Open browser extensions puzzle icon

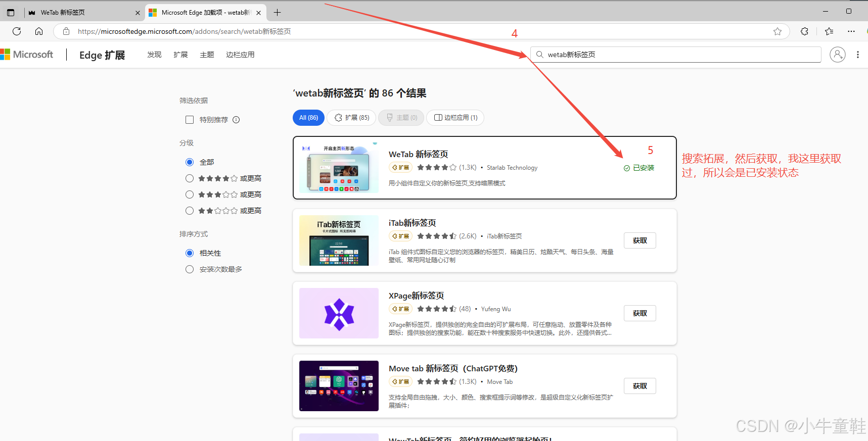804,31
